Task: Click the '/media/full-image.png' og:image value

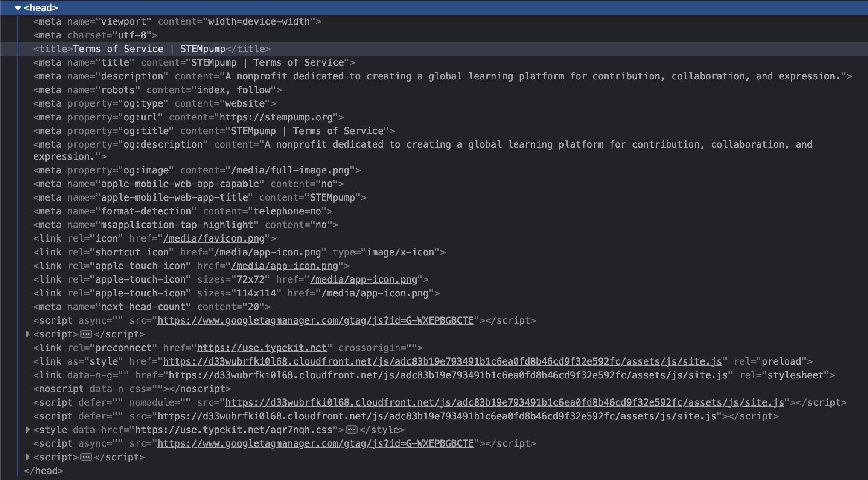Action: click(x=290, y=170)
